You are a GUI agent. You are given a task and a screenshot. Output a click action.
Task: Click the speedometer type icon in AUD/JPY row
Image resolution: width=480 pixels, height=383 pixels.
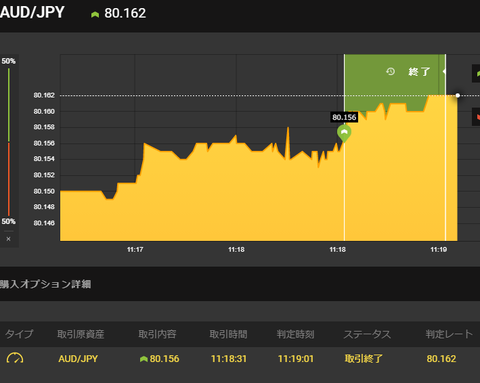15,358
